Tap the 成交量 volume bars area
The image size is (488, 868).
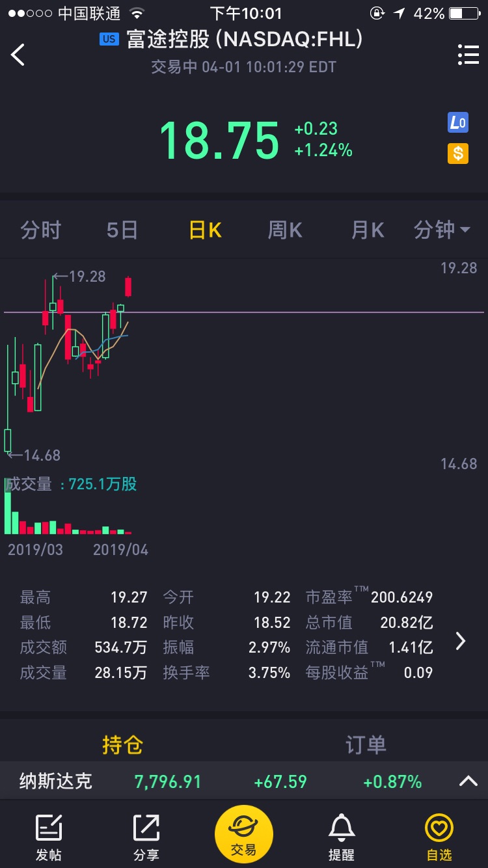(65, 521)
